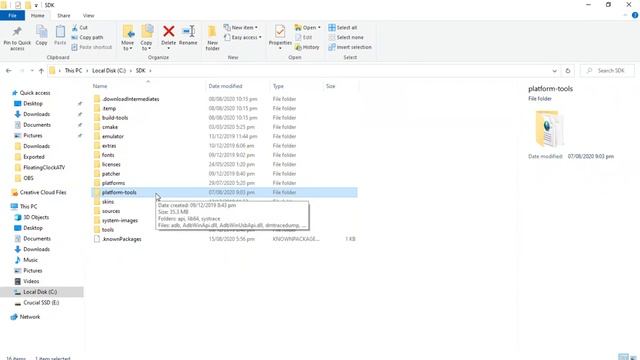Open Videos in the navigation pane
640x360 pixels.
(31, 281)
